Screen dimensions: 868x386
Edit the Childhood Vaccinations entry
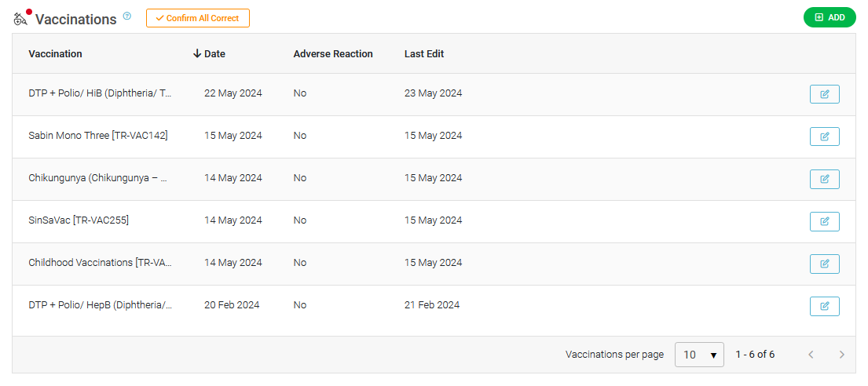tap(824, 264)
